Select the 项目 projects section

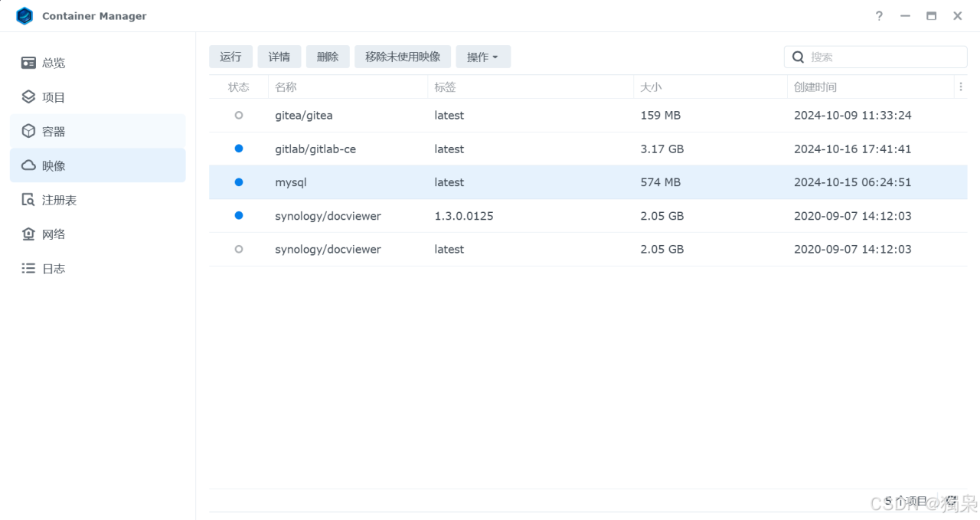pos(53,96)
